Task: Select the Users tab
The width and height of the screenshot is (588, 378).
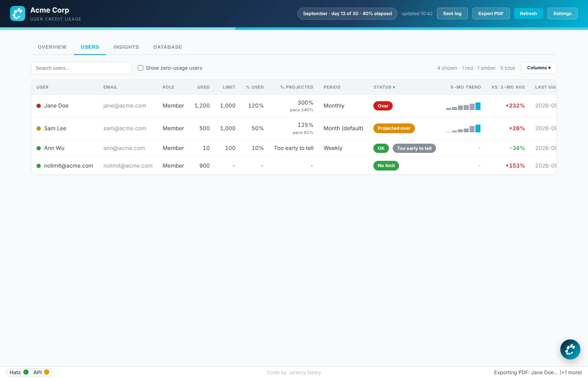Action: pos(90,47)
